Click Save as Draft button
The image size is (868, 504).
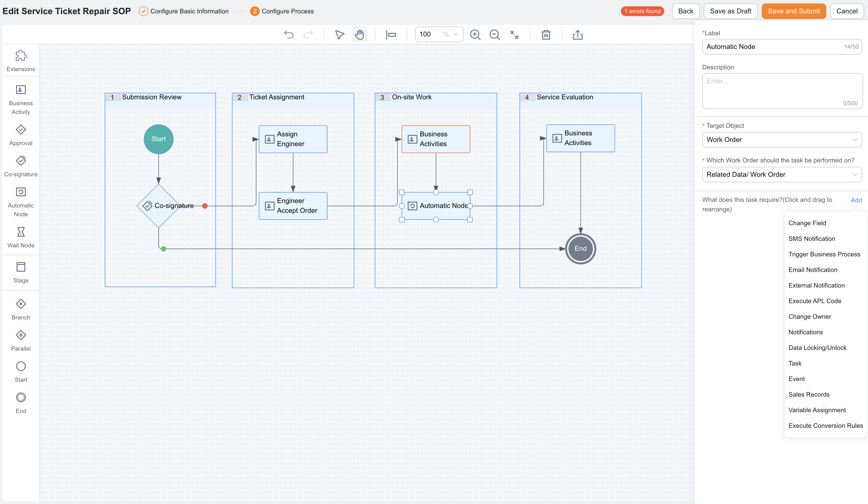pyautogui.click(x=730, y=11)
